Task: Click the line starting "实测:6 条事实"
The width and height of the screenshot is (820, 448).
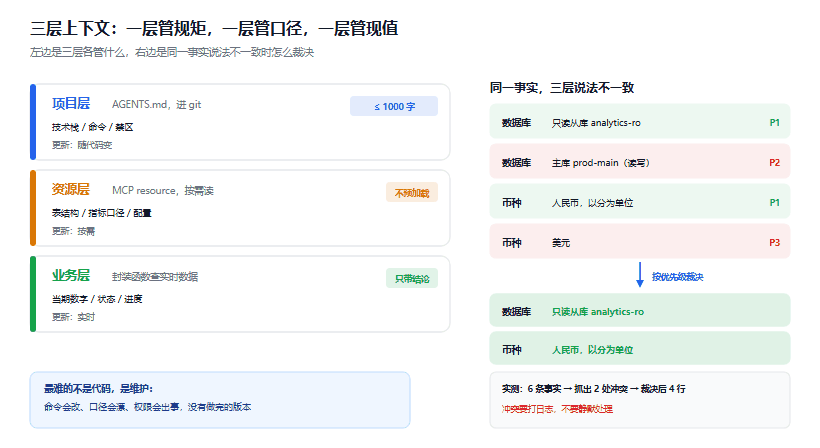Action: (x=594, y=389)
